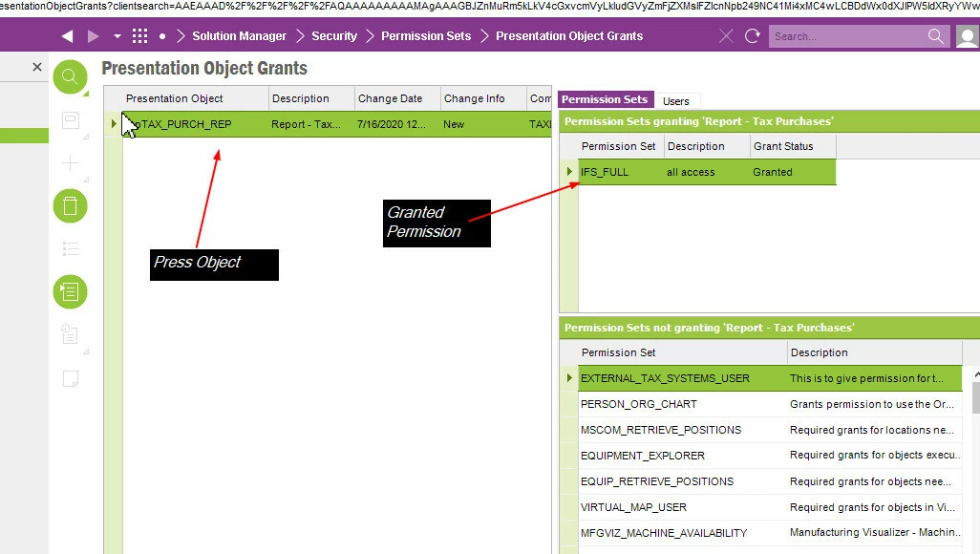This screenshot has height=554, width=980.
Task: Close the left side panel with X
Action: pos(37,67)
